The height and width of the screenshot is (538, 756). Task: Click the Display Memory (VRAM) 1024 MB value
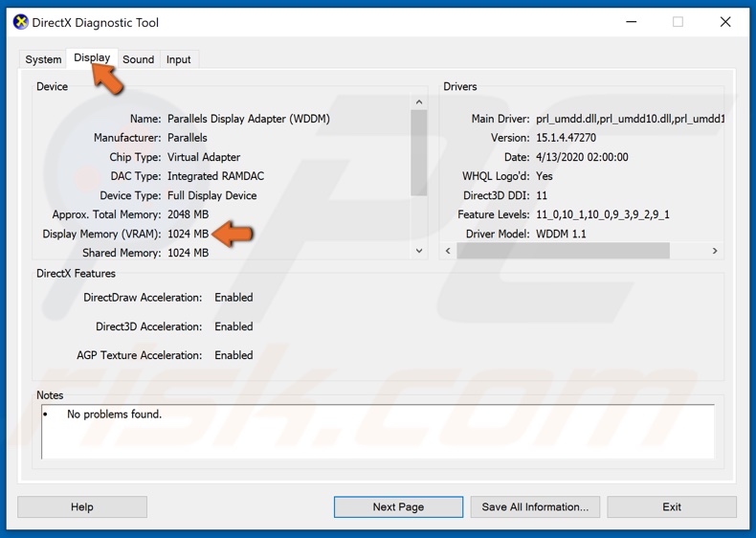click(188, 234)
